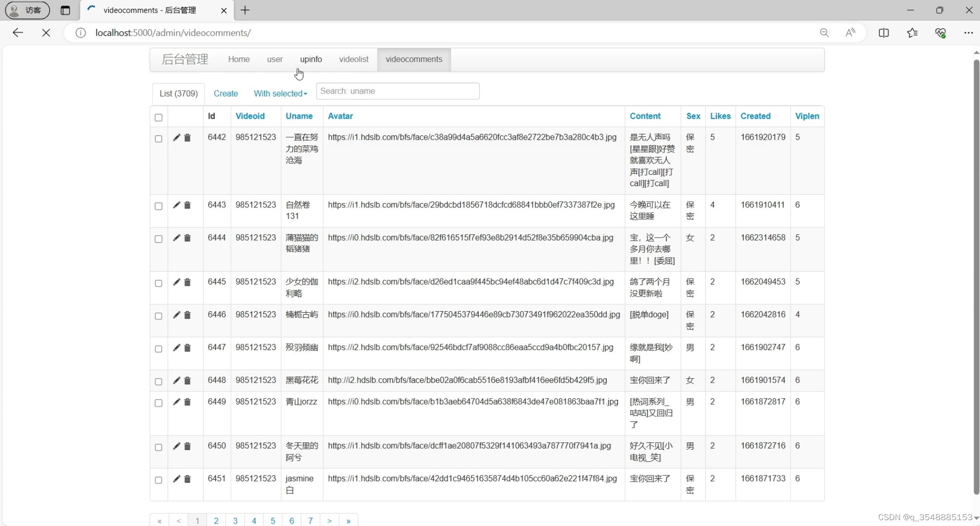The image size is (980, 526).
Task: Click the Read aloud icon in address bar
Action: (x=850, y=33)
